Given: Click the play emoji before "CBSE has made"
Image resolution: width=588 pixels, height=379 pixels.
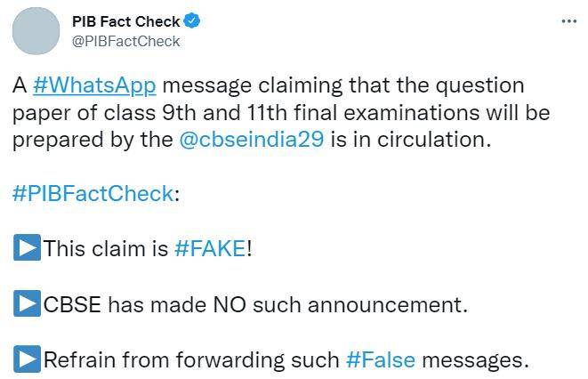Looking at the screenshot, I should point(27,304).
